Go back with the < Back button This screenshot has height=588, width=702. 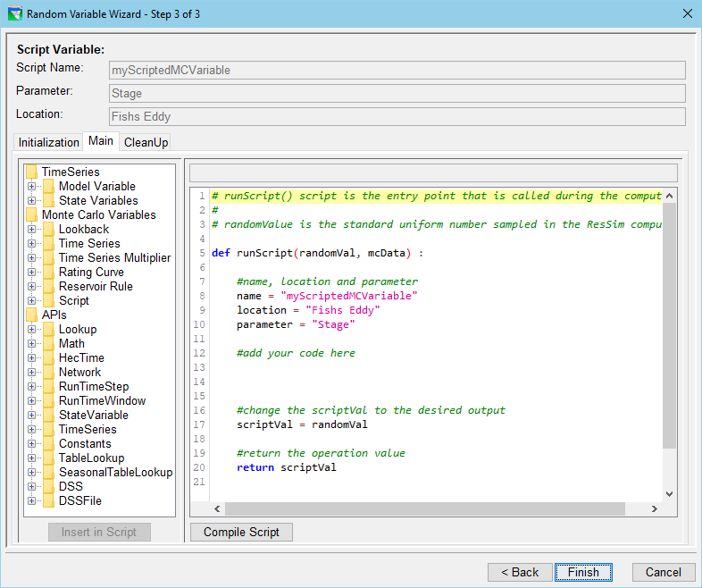[x=519, y=572]
